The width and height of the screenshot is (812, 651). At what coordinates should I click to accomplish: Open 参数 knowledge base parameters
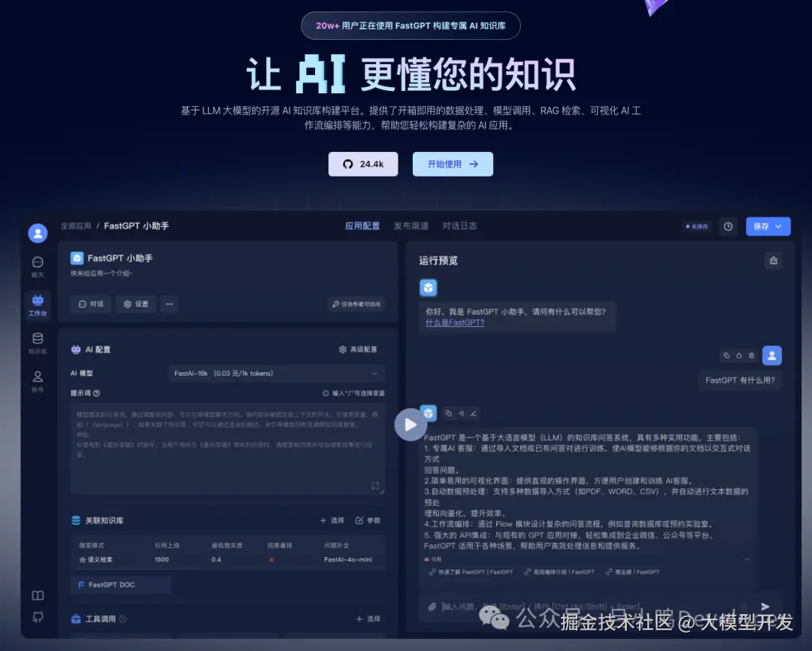pos(368,520)
